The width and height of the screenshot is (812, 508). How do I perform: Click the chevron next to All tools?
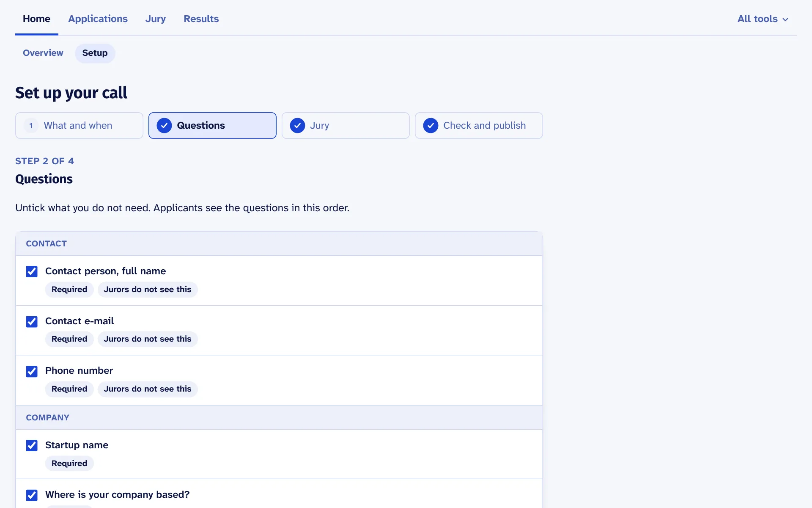click(x=785, y=19)
